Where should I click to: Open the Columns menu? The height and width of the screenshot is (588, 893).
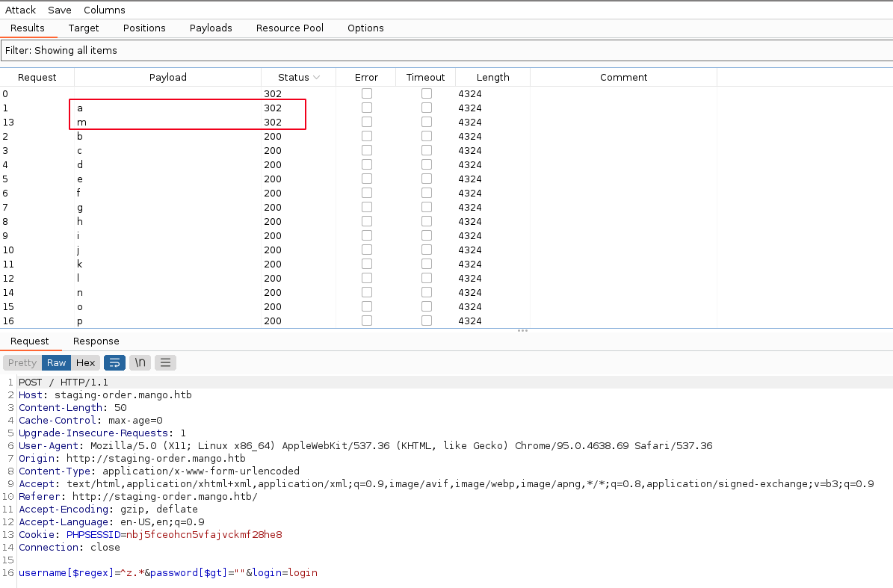coord(105,10)
